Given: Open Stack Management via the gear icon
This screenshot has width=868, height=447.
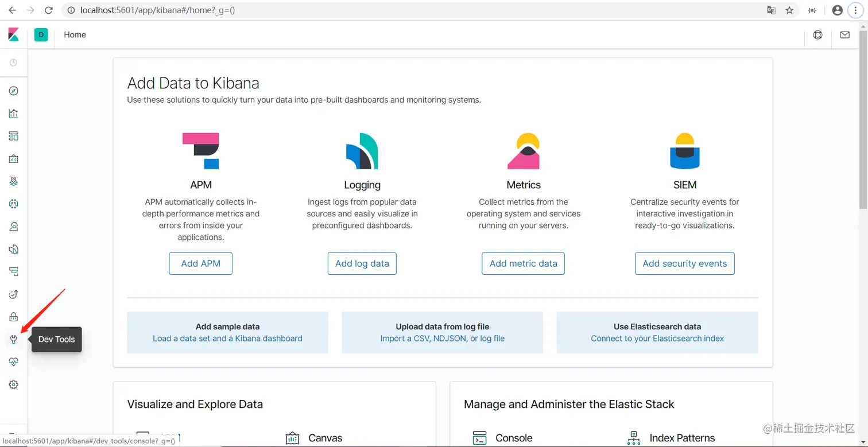Looking at the screenshot, I should tap(14, 384).
